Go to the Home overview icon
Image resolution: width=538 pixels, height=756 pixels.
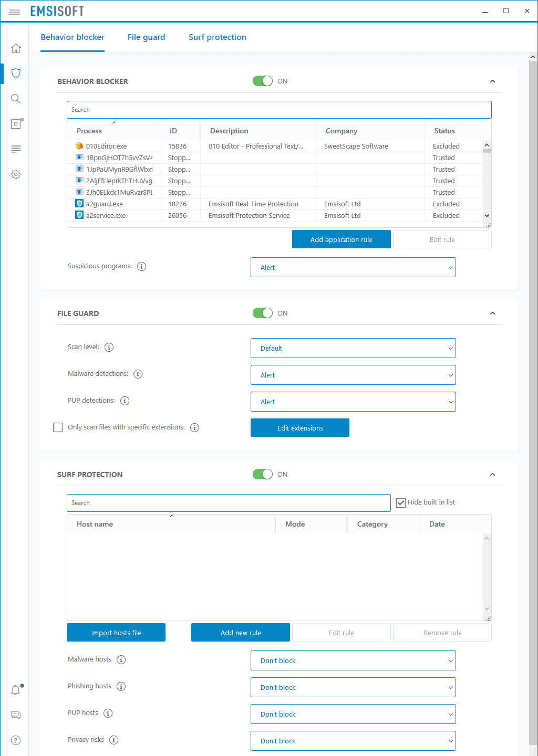click(16, 48)
